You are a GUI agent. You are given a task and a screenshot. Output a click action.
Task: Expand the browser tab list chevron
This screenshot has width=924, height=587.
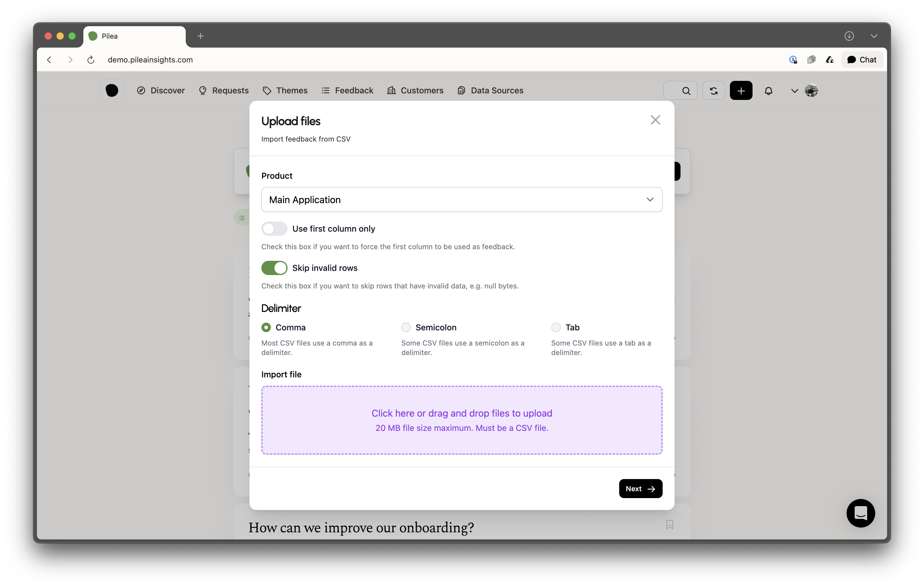click(x=874, y=36)
